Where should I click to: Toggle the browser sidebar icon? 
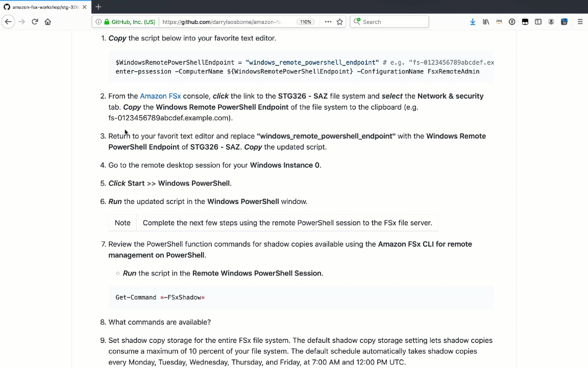(538, 22)
